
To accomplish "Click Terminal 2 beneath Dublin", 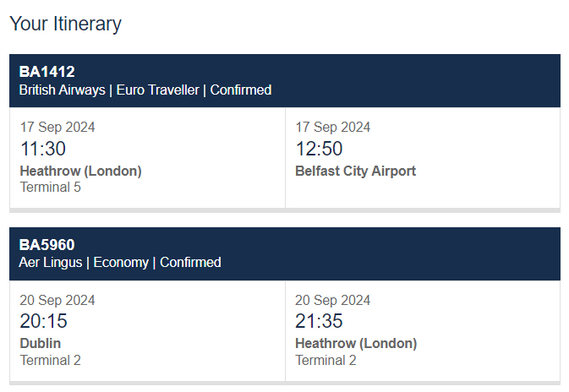I will 50,360.
